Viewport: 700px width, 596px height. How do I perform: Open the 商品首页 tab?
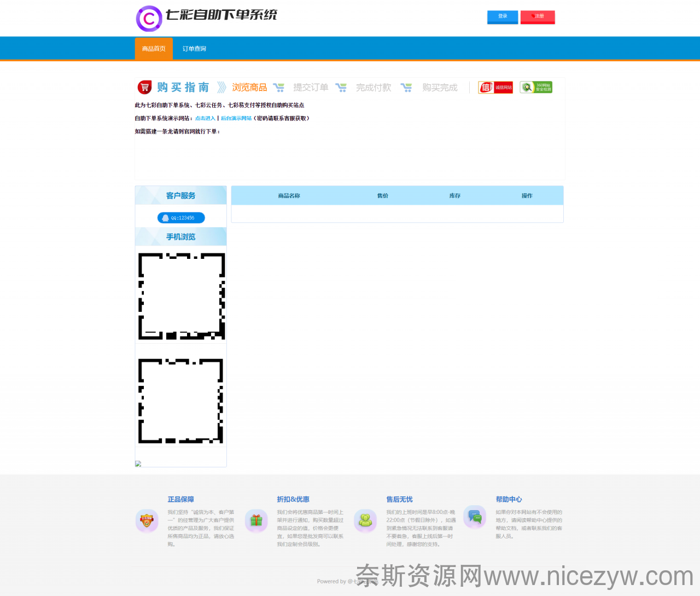tap(154, 49)
